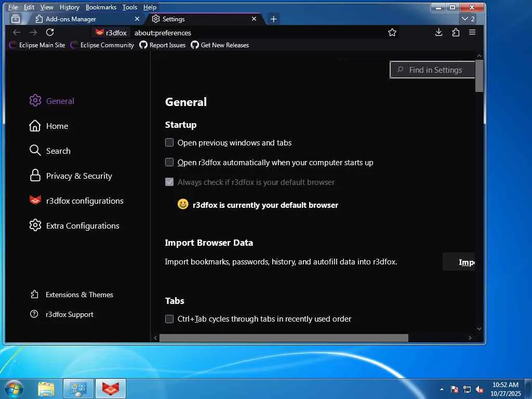The height and width of the screenshot is (399, 532).
Task: Select the Home settings category
Action: 48,126
